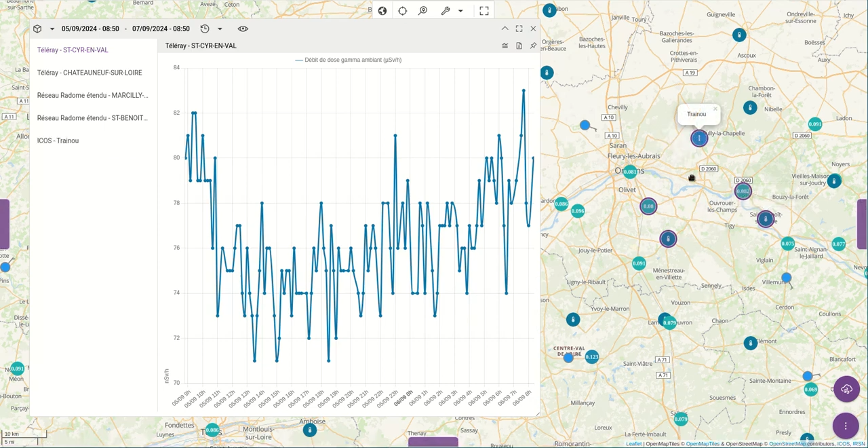Open the map location search tool
Screen dimensions: 868x448
(423, 11)
